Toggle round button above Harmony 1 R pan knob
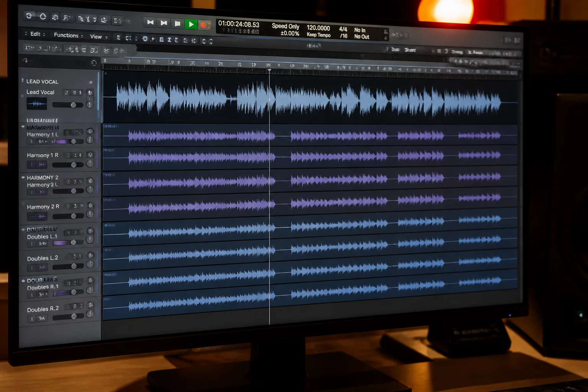The height and width of the screenshot is (392, 588). coord(90,155)
